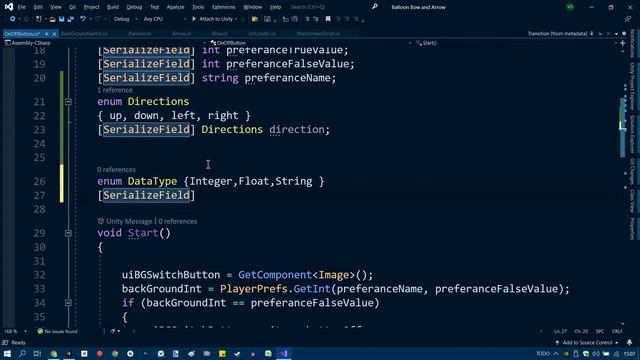Open the Window menu
The image size is (640, 360).
click(x=253, y=7)
